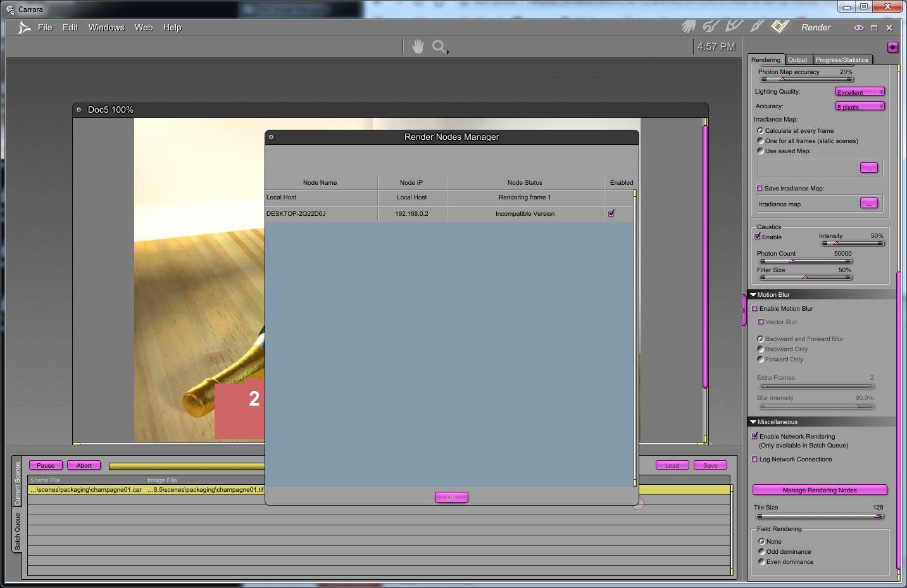The height and width of the screenshot is (588, 907).
Task: Open the File menu
Action: click(45, 27)
